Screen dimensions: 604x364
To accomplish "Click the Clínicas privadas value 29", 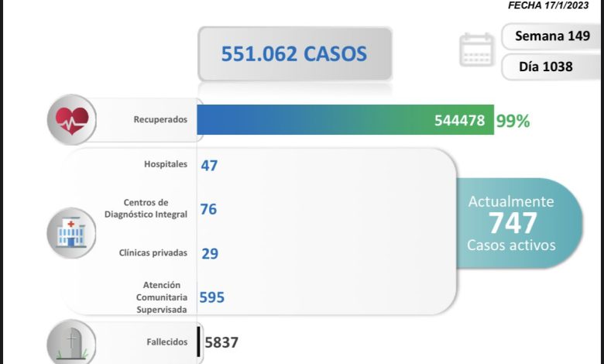I will (x=208, y=253).
